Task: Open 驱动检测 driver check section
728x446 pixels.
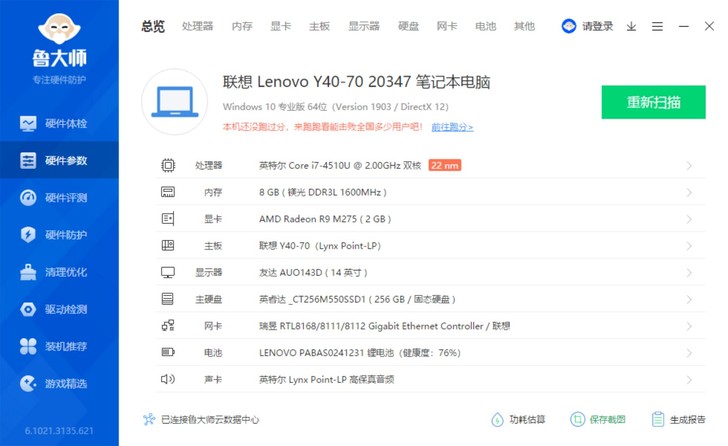Action: pos(59,309)
